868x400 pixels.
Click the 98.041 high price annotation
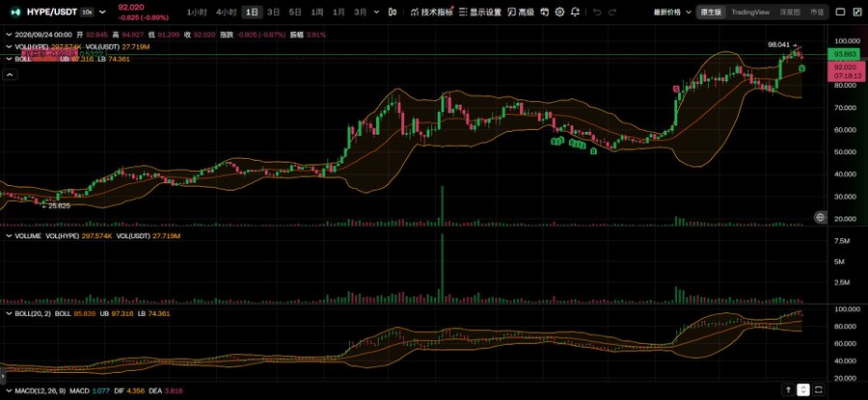[x=781, y=44]
